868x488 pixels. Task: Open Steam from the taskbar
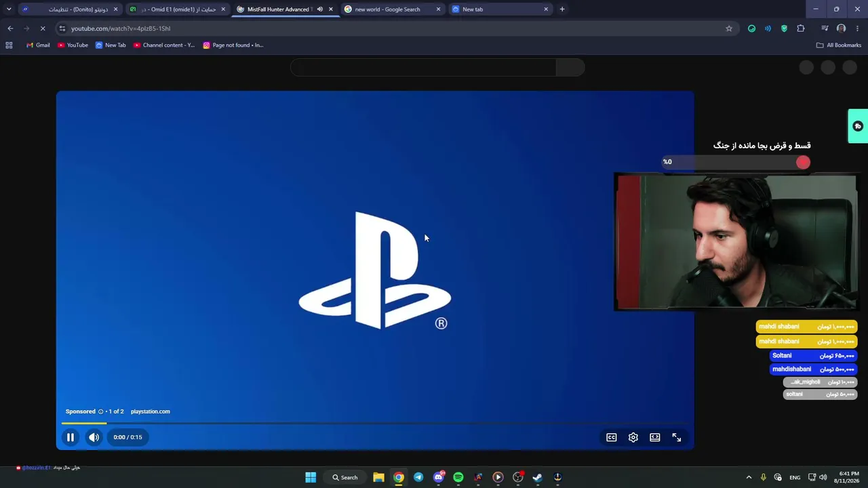tap(538, 477)
